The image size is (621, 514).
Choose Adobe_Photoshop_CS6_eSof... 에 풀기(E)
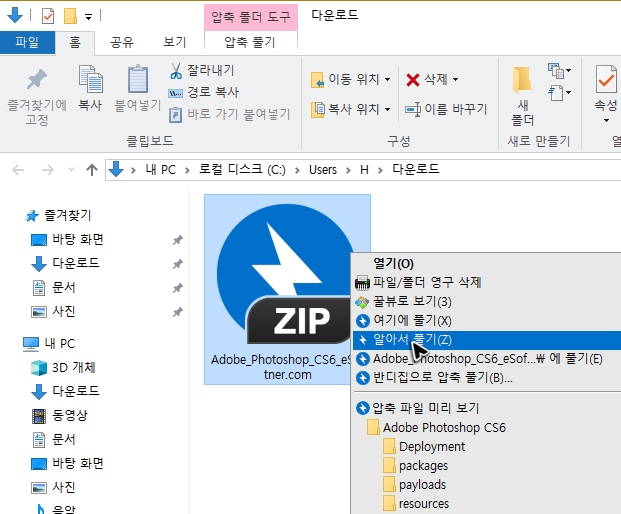[x=486, y=359]
